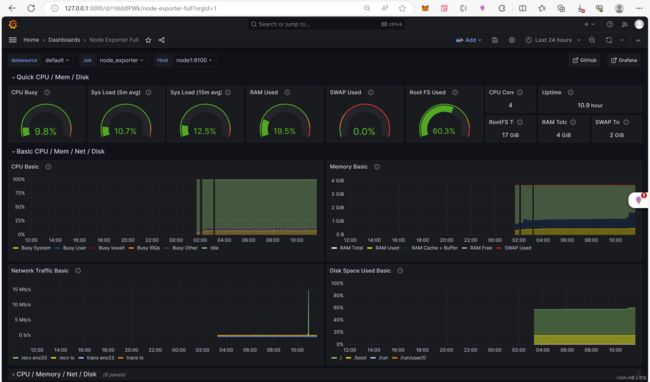This screenshot has width=650, height=382.
Task: Open dashboard settings gear
Action: click(512, 40)
